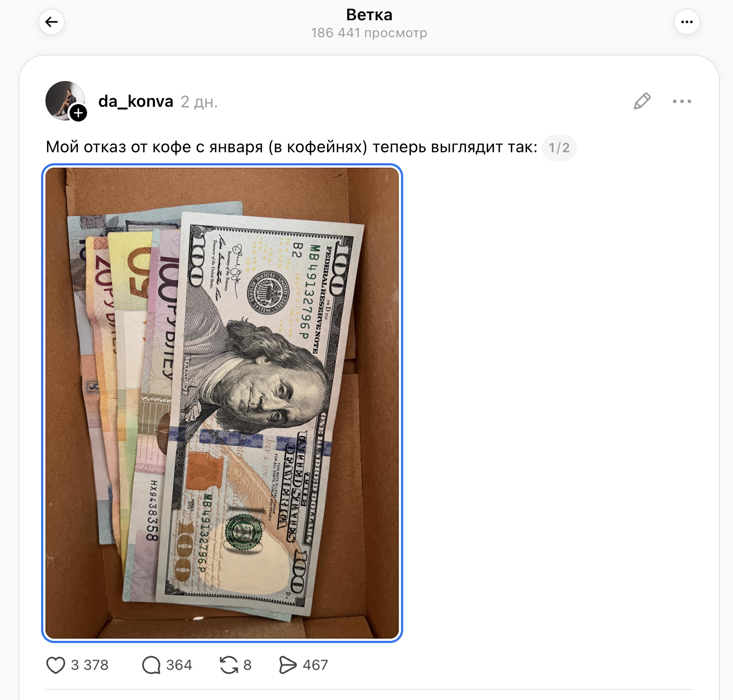The image size is (733, 700).
Task: Repost using the circular arrows icon
Action: tap(228, 665)
